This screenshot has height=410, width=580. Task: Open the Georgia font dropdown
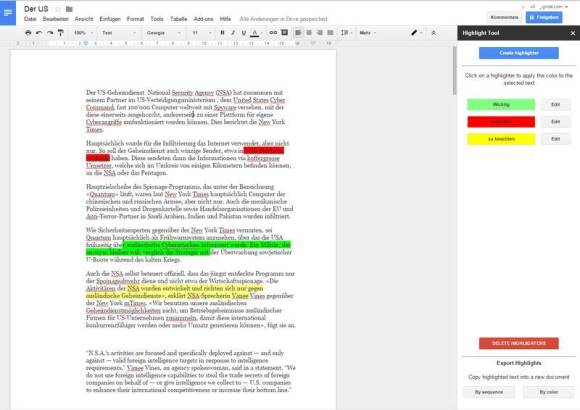[163, 33]
